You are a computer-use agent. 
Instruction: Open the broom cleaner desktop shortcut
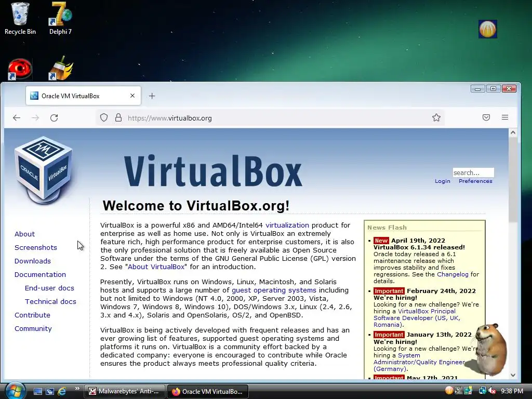[61, 68]
